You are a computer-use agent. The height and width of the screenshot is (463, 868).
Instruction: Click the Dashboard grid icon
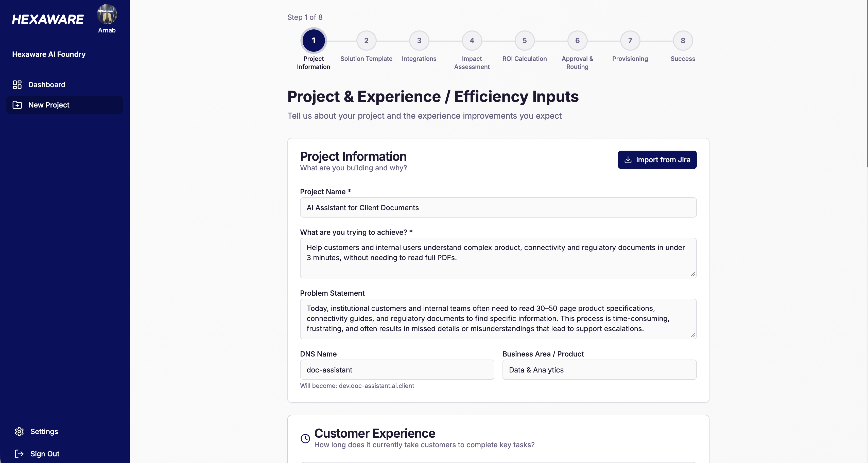17,84
